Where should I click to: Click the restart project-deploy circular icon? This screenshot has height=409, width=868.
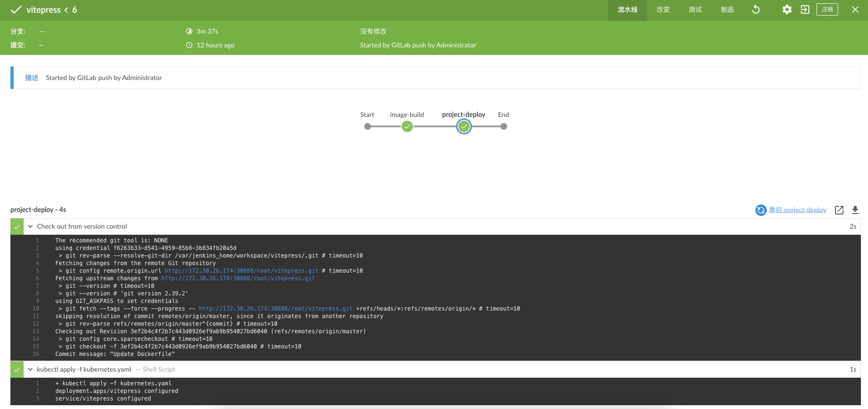pyautogui.click(x=761, y=210)
